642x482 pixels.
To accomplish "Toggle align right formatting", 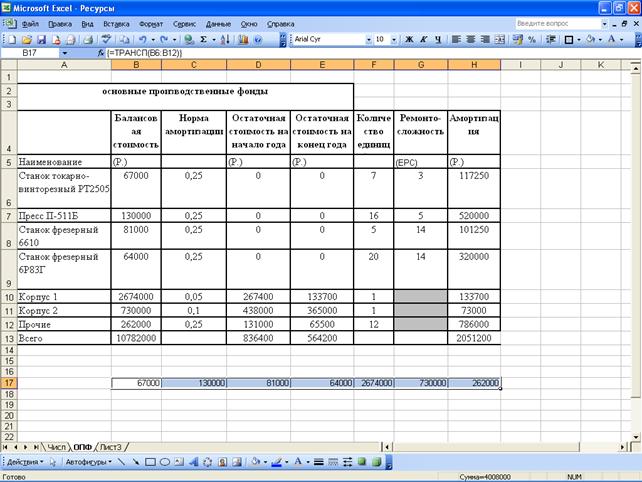I will pyautogui.click(x=485, y=39).
